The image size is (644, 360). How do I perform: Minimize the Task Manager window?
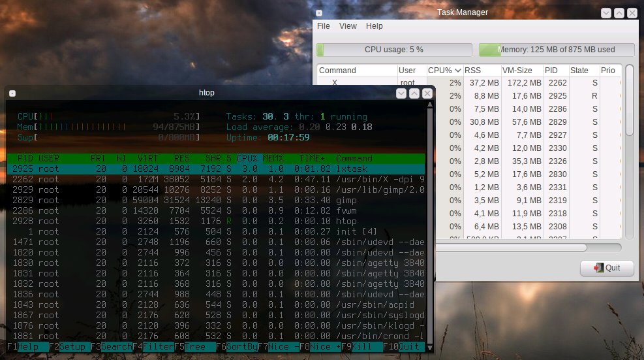coord(606,13)
